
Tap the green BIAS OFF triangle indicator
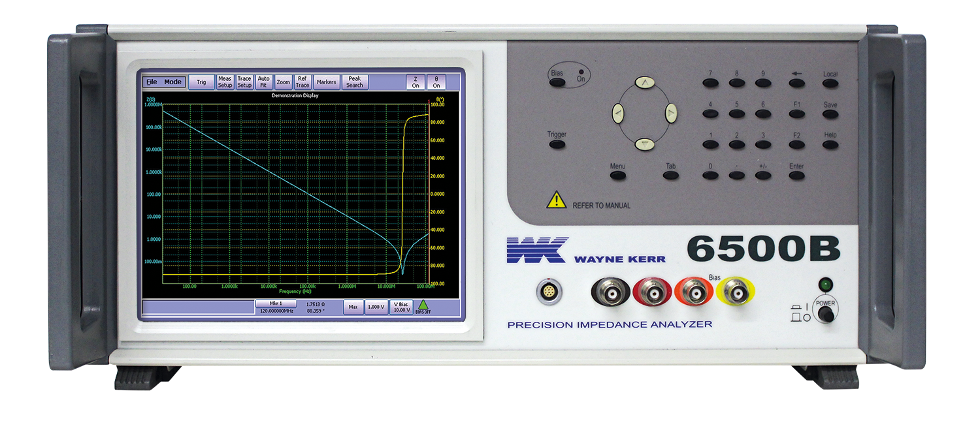[x=423, y=306]
